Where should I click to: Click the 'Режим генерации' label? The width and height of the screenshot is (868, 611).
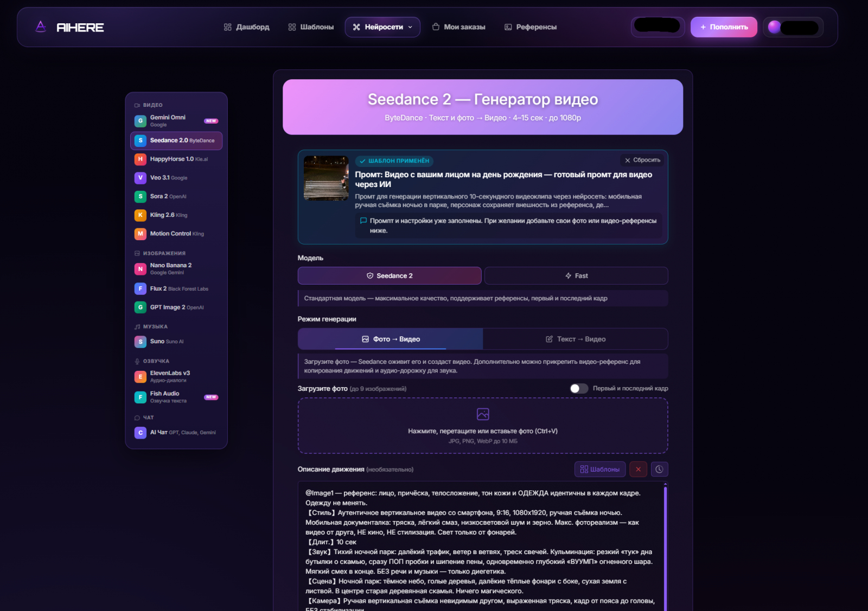click(327, 319)
